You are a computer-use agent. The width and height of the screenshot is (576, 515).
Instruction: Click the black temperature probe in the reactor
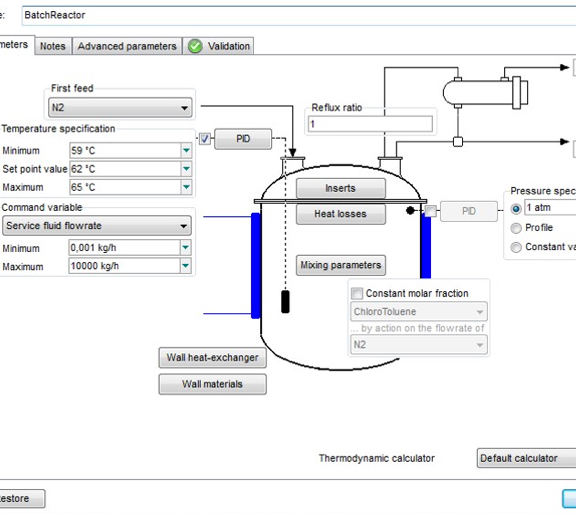point(285,302)
